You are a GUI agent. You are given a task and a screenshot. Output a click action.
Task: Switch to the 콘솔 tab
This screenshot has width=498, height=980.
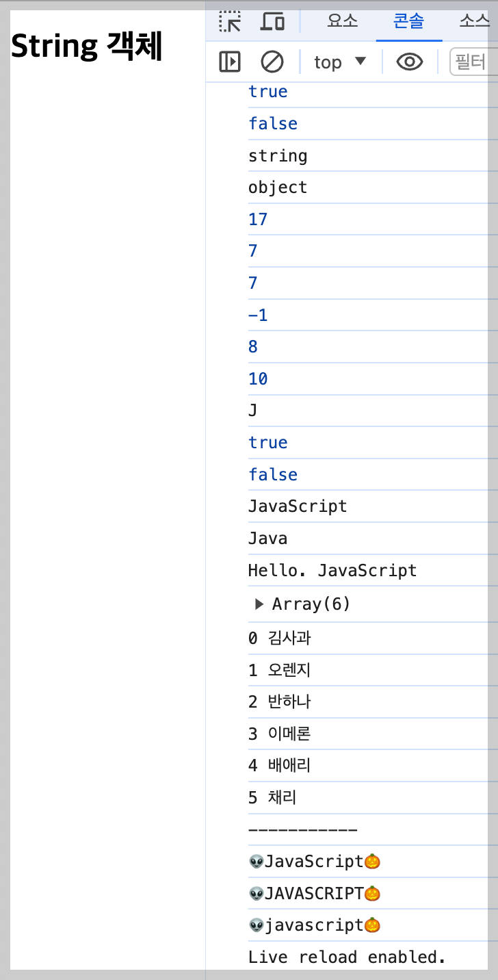[409, 22]
